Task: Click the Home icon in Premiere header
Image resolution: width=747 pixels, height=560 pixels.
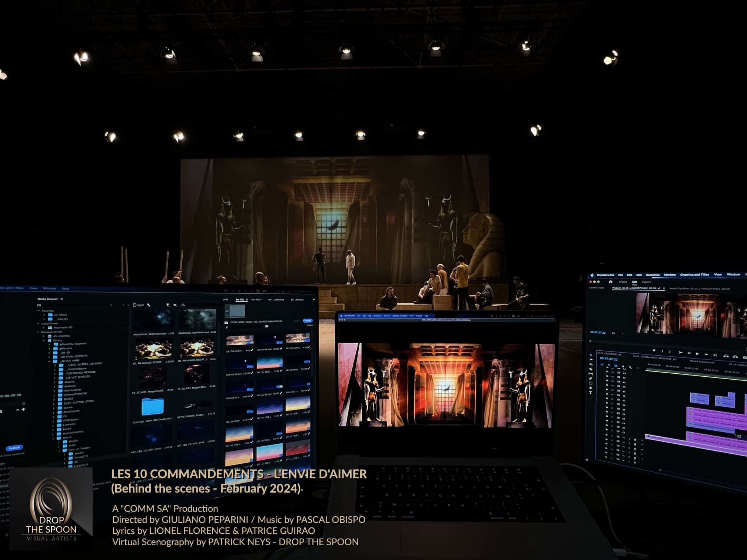Action: coord(611,282)
